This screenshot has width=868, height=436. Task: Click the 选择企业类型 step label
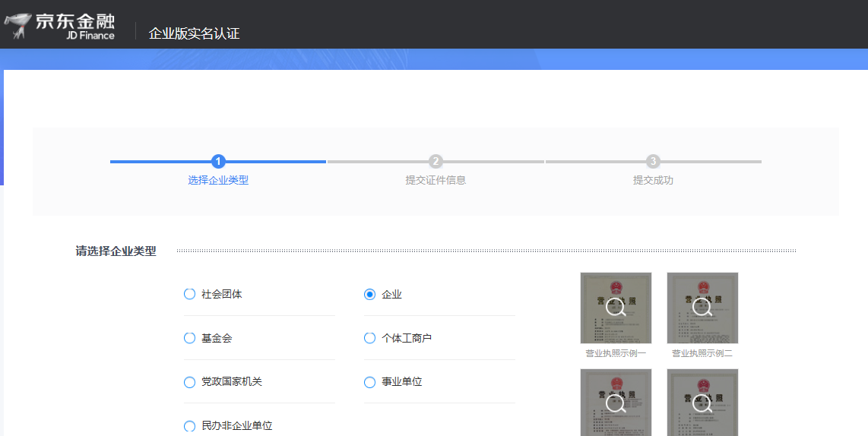coord(218,181)
